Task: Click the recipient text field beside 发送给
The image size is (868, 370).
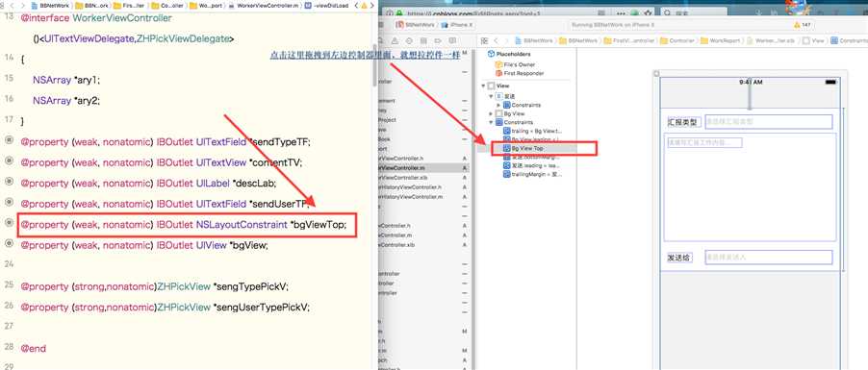Action: click(x=768, y=258)
